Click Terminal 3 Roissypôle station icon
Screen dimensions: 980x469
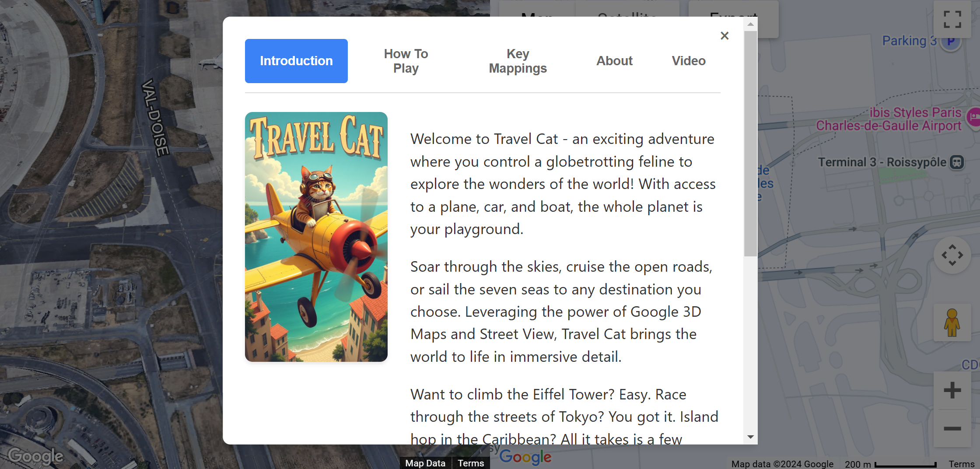pos(957,162)
